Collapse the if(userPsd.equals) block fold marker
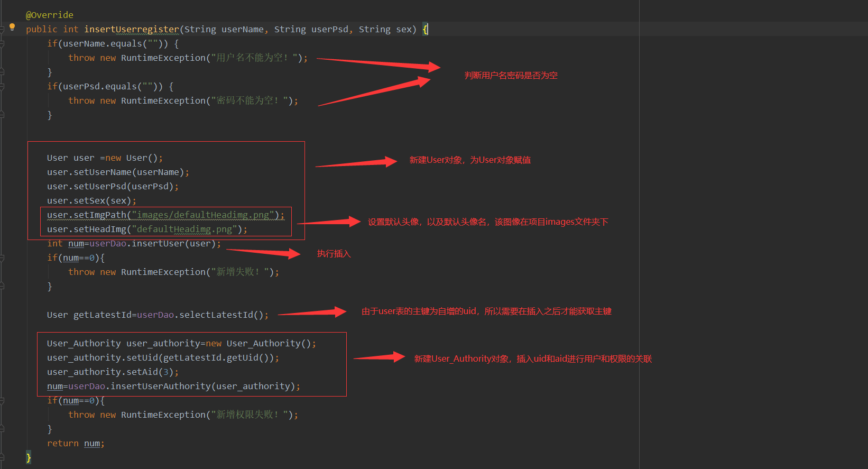868x469 pixels. point(2,86)
